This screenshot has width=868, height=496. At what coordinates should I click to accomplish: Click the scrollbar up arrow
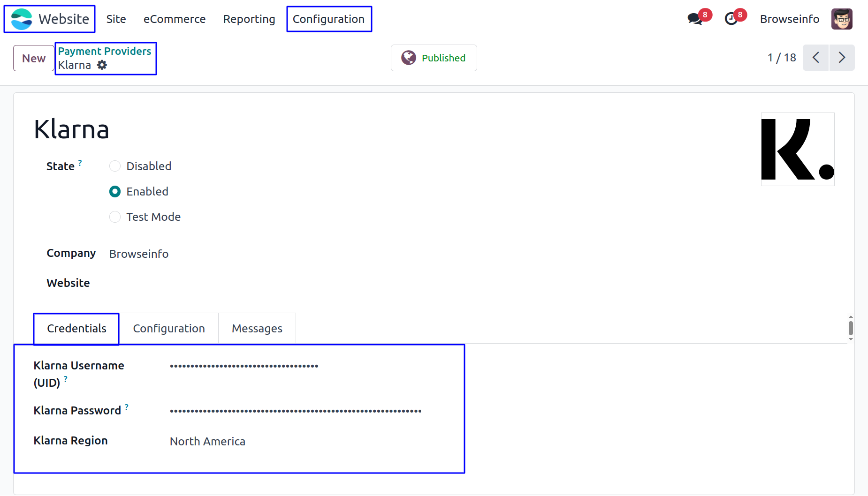tap(851, 317)
